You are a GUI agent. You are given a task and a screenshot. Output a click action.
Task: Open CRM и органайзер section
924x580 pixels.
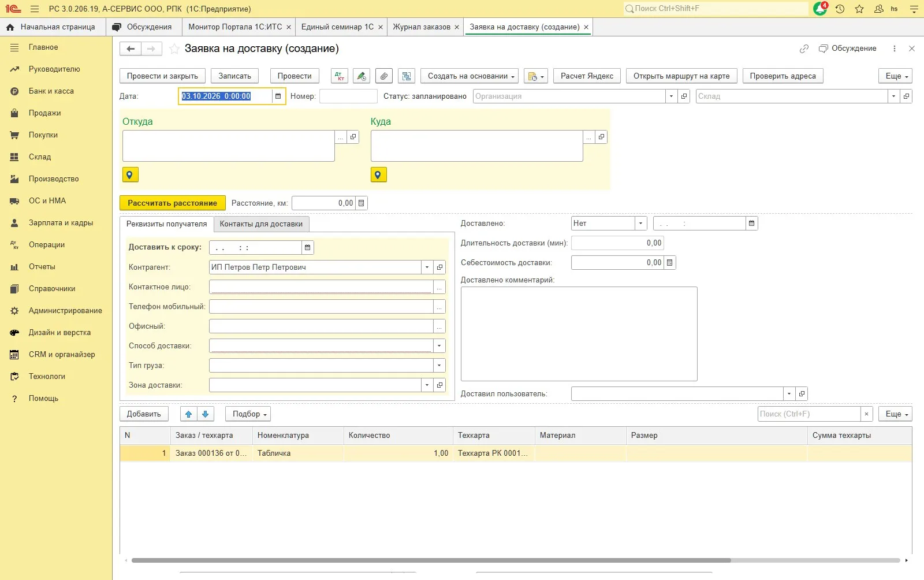(x=62, y=355)
